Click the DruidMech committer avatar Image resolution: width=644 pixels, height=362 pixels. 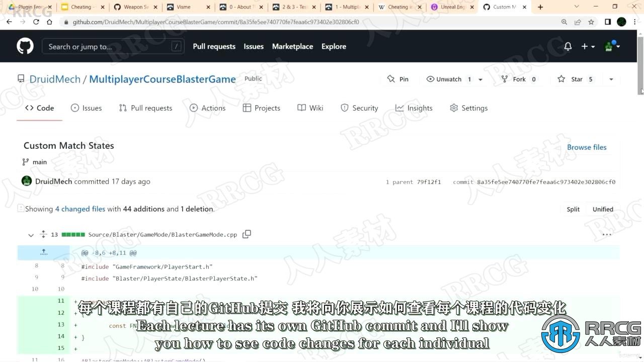[x=27, y=181]
